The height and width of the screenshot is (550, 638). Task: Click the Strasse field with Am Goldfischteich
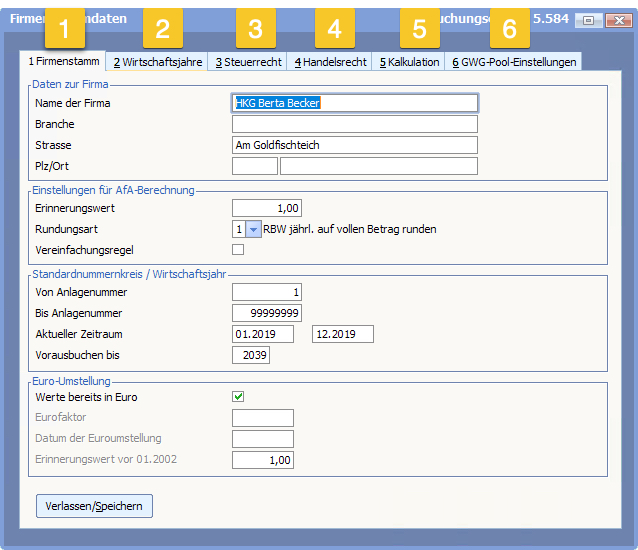point(354,145)
